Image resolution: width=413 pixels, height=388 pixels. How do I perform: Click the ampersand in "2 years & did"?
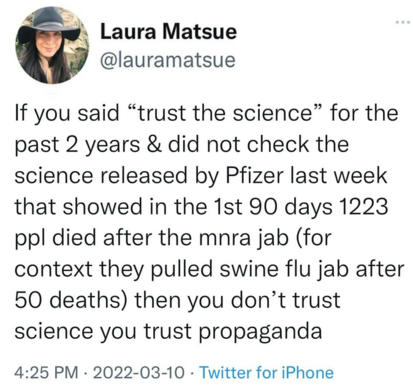[x=153, y=144]
